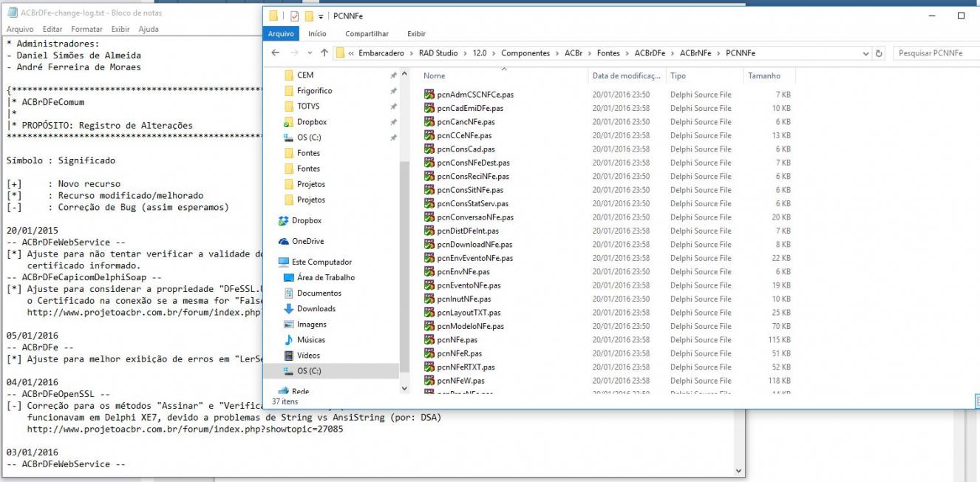This screenshot has width=980, height=482.
Task: Expand the address bar history dropdown
Action: (866, 53)
